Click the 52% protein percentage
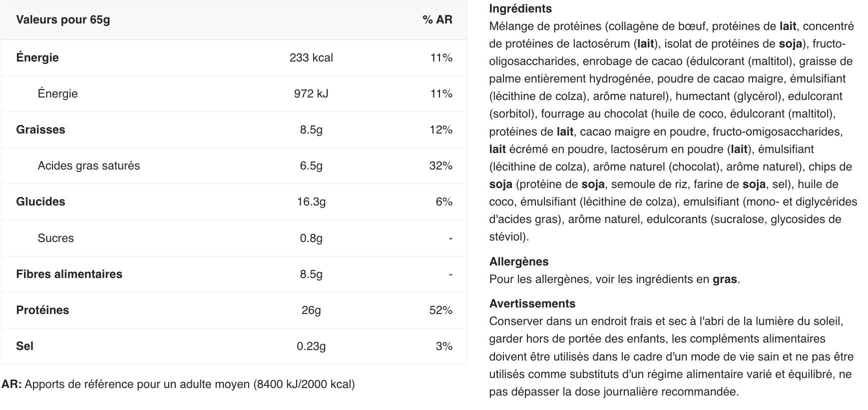This screenshot has width=868, height=410. 440,310
